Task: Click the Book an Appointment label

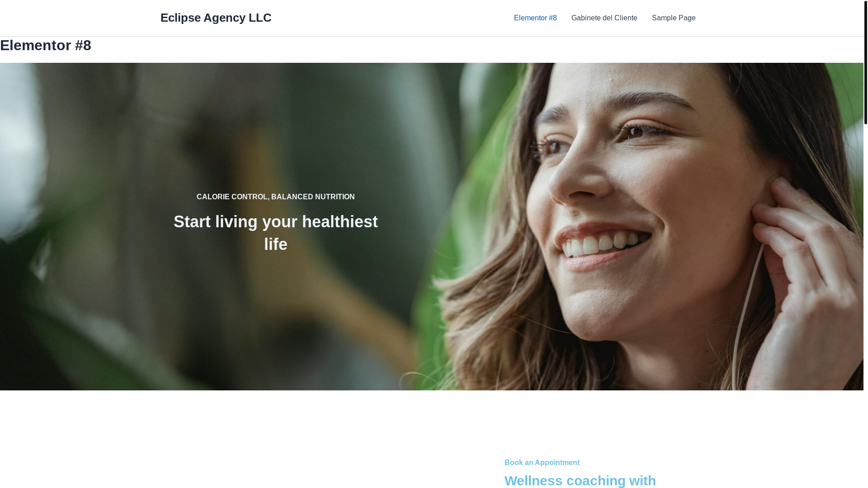Action: point(542,463)
